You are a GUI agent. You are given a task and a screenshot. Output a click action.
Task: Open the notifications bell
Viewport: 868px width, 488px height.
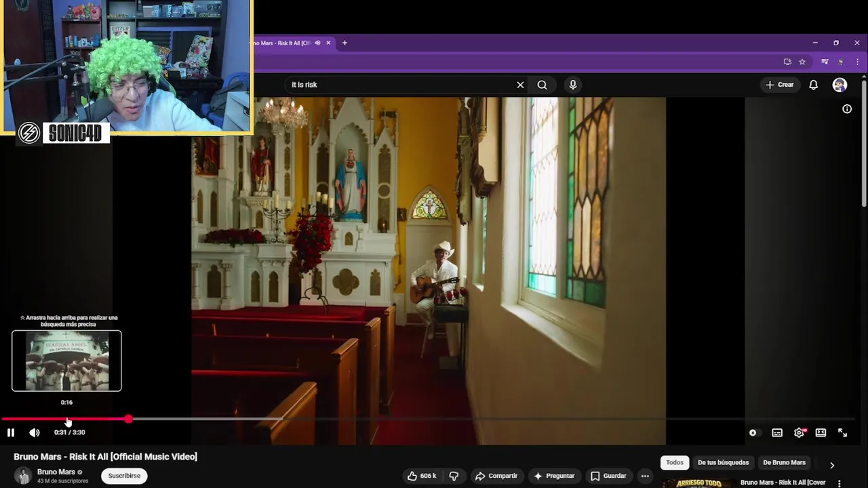[x=814, y=85]
